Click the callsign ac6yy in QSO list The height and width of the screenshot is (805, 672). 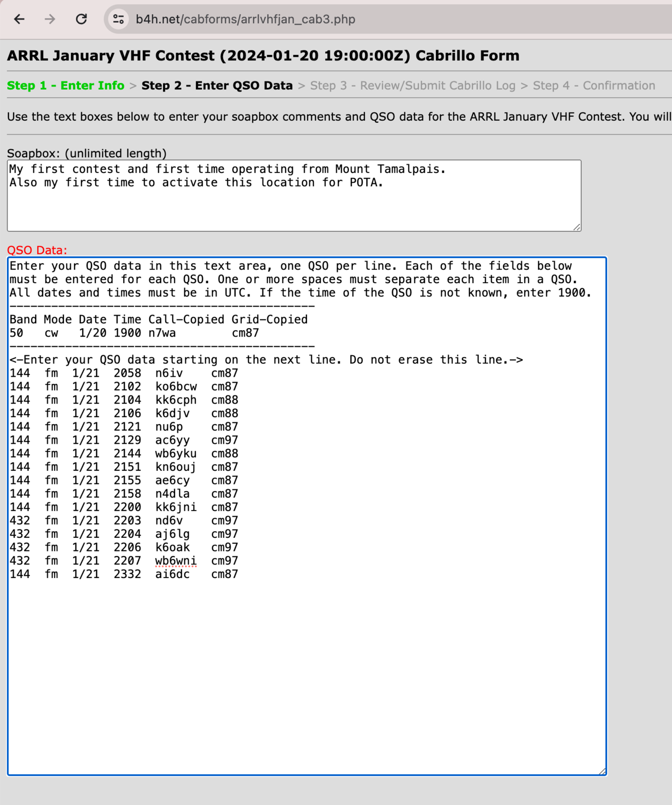(x=173, y=440)
